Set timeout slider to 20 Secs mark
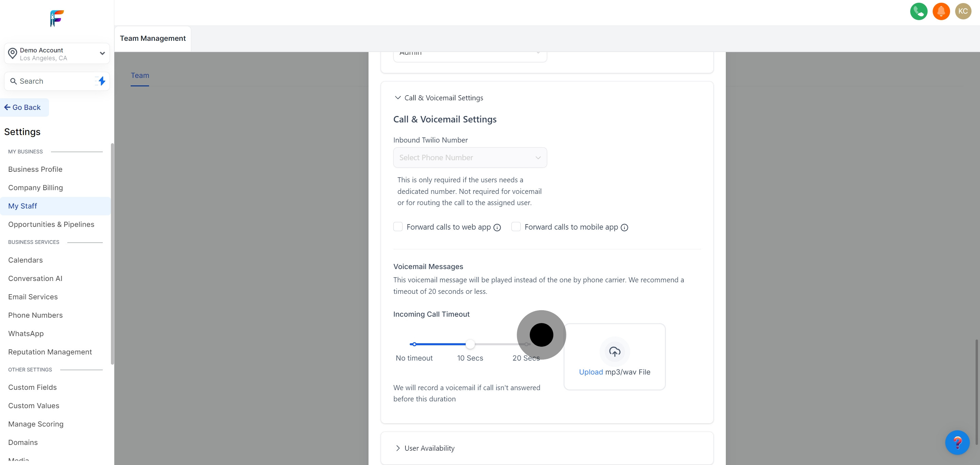This screenshot has width=980, height=465. (x=526, y=344)
